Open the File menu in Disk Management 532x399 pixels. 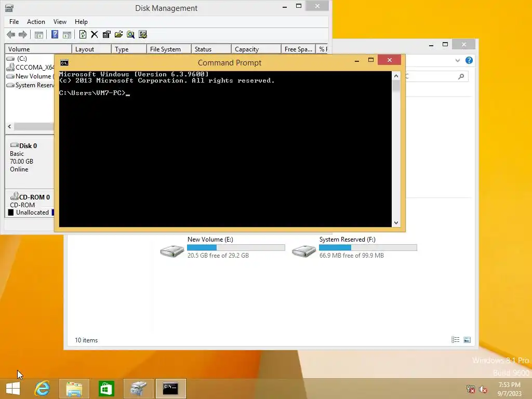point(14,22)
